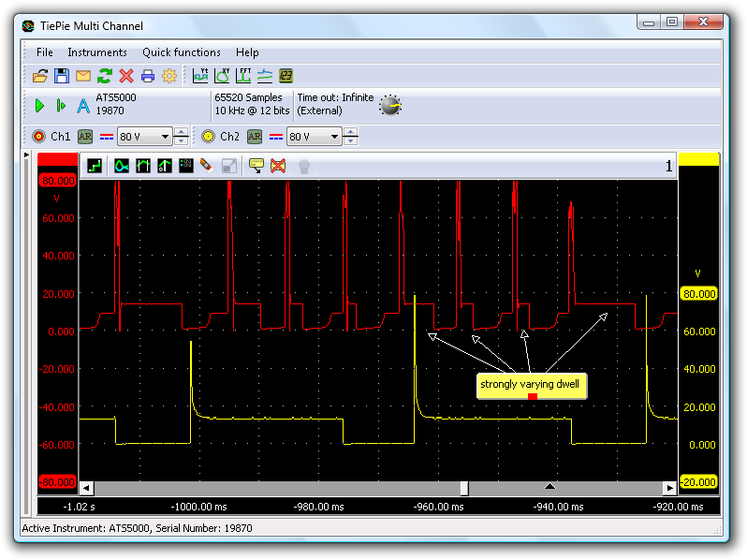Send by email using the envelope icon

pyautogui.click(x=83, y=76)
